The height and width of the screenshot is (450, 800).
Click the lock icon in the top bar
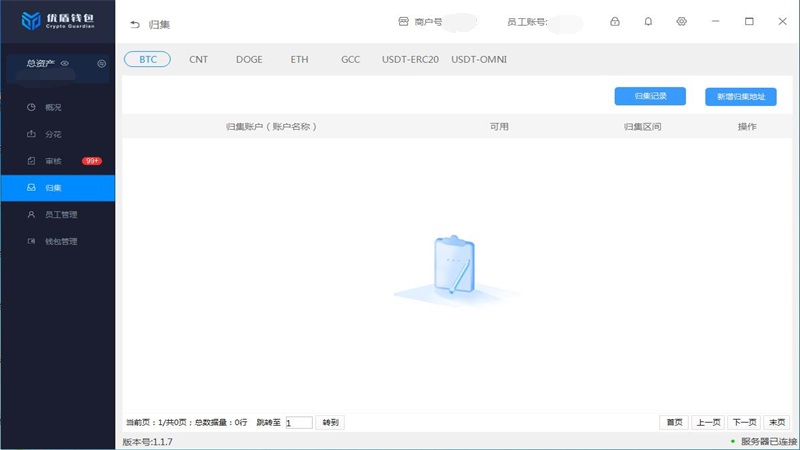tap(615, 22)
